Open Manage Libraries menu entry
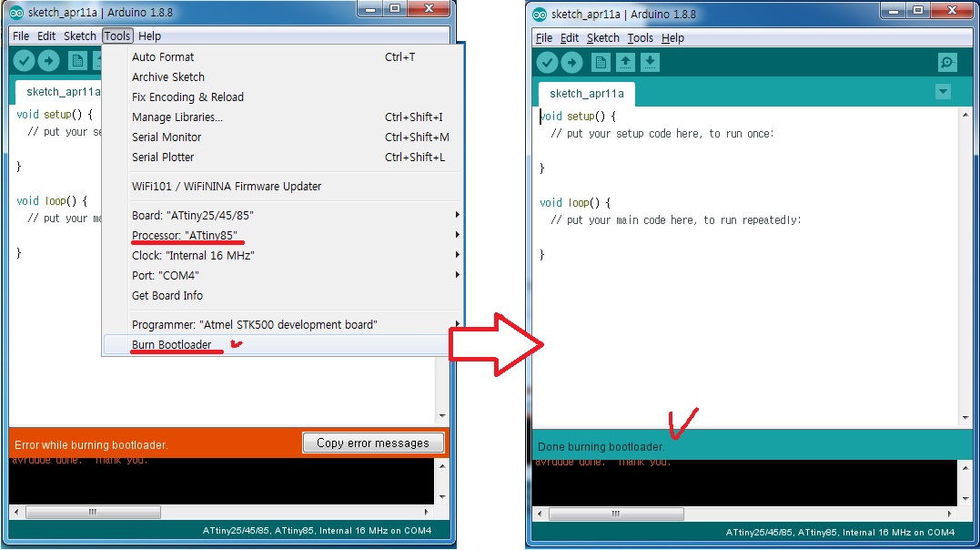Image resolution: width=980 pixels, height=550 pixels. pos(282,117)
